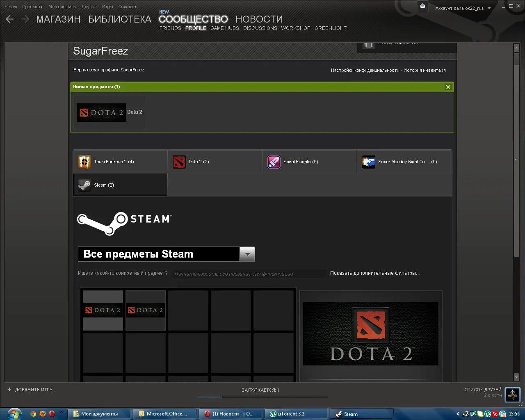
Task: Open the new Dota 2 item thumbnail
Action: (x=102, y=112)
